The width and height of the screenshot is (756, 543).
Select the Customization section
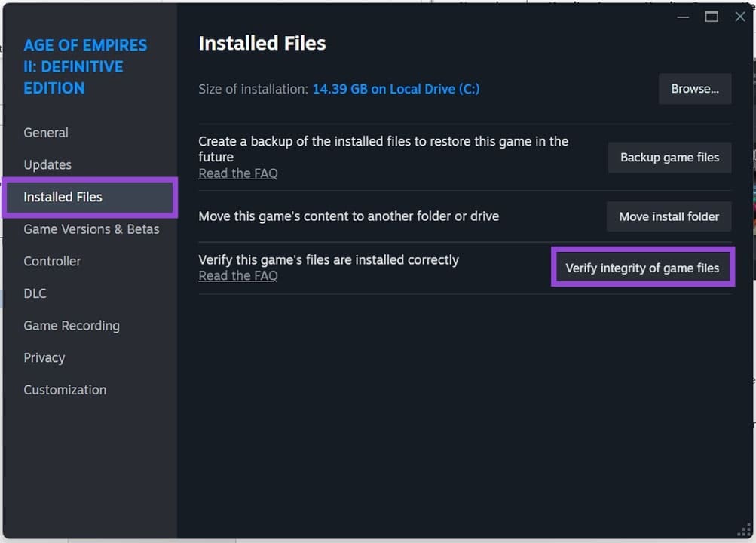click(x=65, y=389)
